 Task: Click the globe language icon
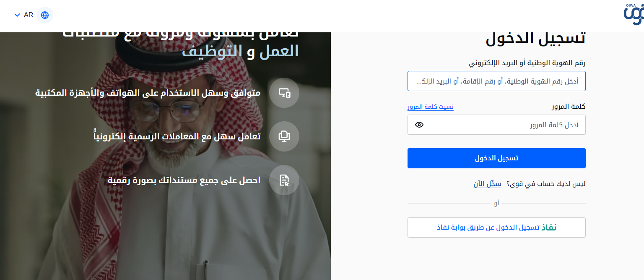(x=45, y=15)
